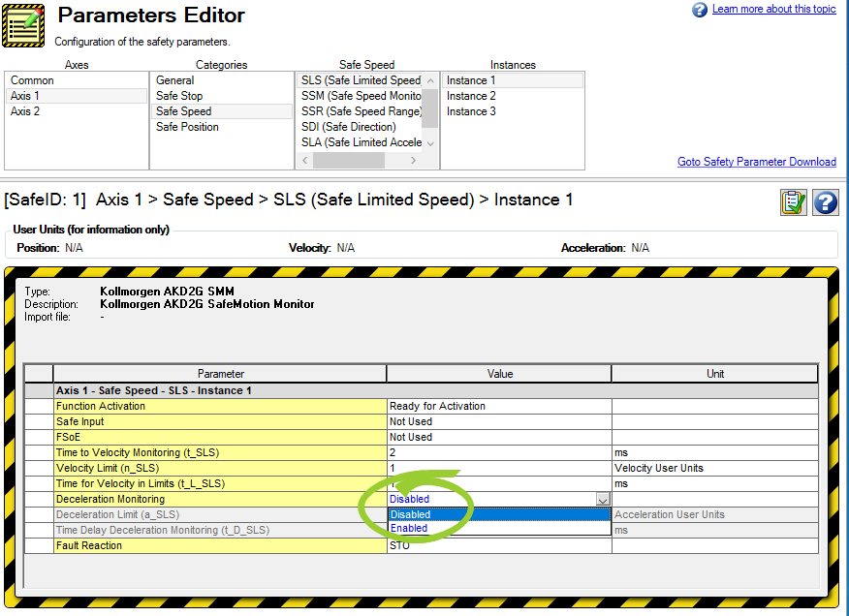Select SDI (Safe Direction) function
The image size is (849, 616).
360,127
